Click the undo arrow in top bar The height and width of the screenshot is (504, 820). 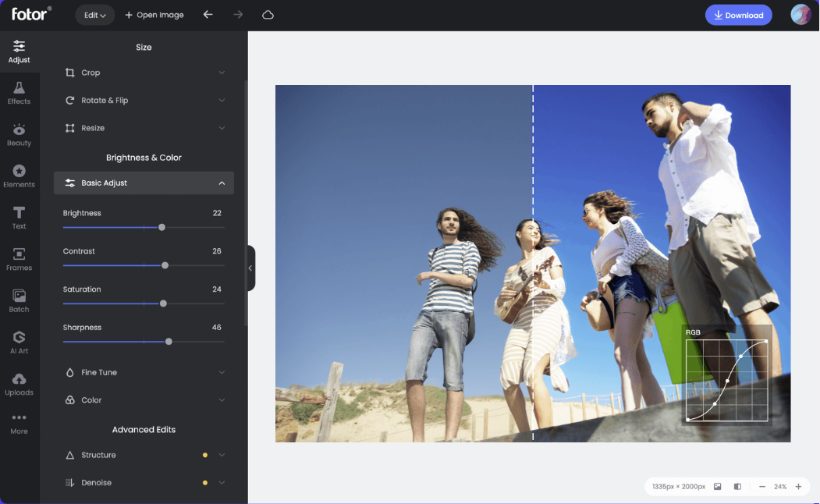point(208,15)
